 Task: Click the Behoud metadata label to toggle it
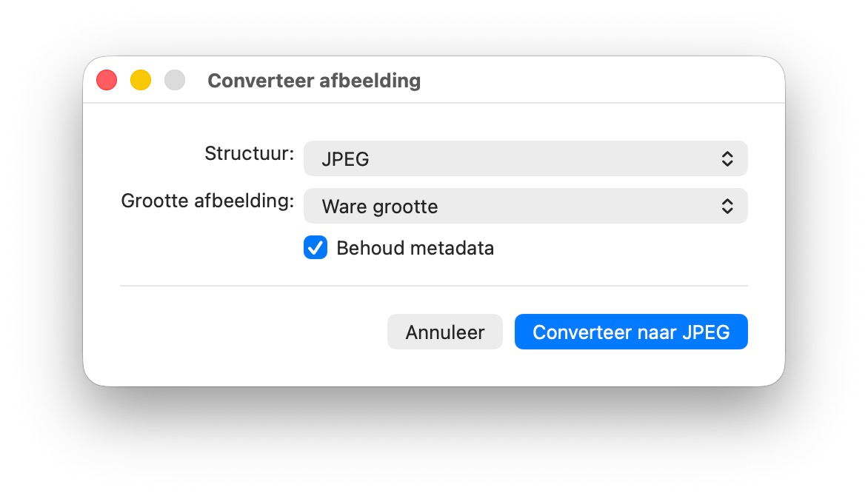pos(415,248)
